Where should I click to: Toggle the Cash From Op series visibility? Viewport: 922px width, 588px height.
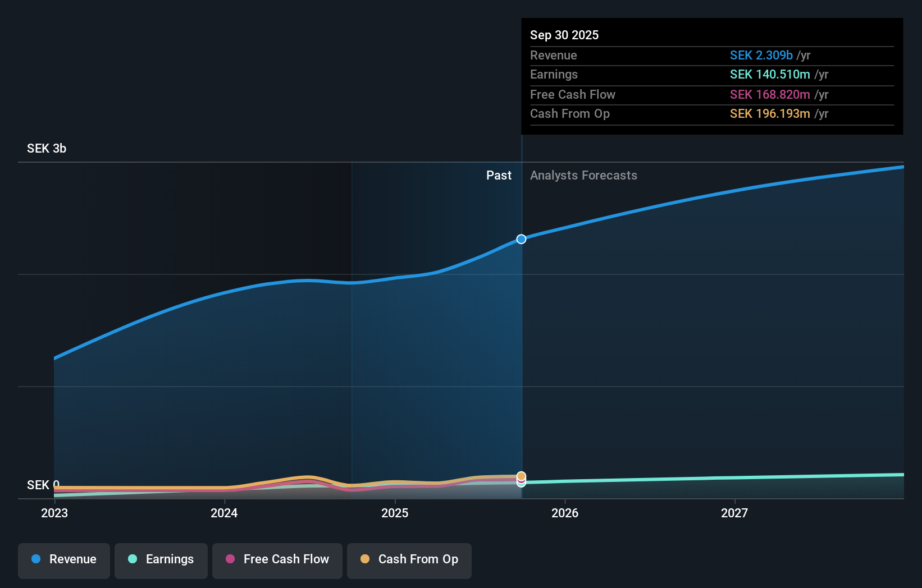tap(409, 561)
